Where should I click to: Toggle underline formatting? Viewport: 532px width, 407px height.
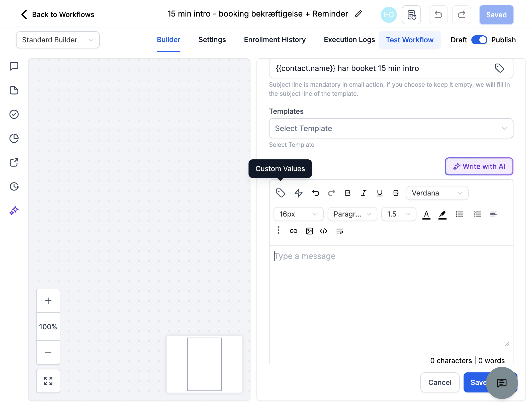pos(380,193)
